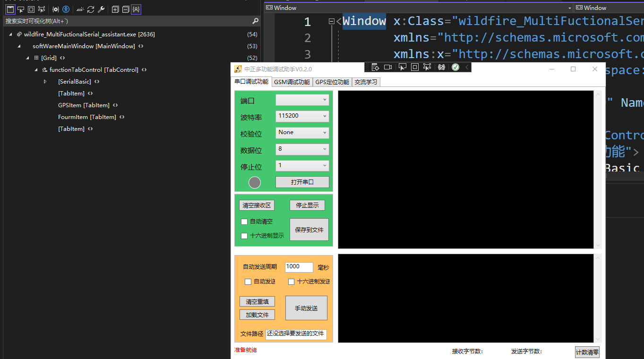Collapse the softWareMainWindow tree node
This screenshot has width=644, height=359.
(x=19, y=46)
